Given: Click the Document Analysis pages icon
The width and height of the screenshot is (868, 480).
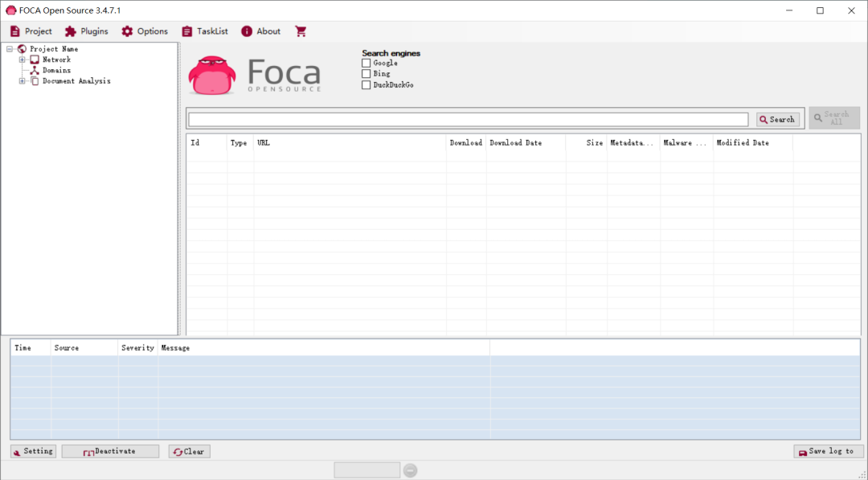Looking at the screenshot, I should point(35,81).
